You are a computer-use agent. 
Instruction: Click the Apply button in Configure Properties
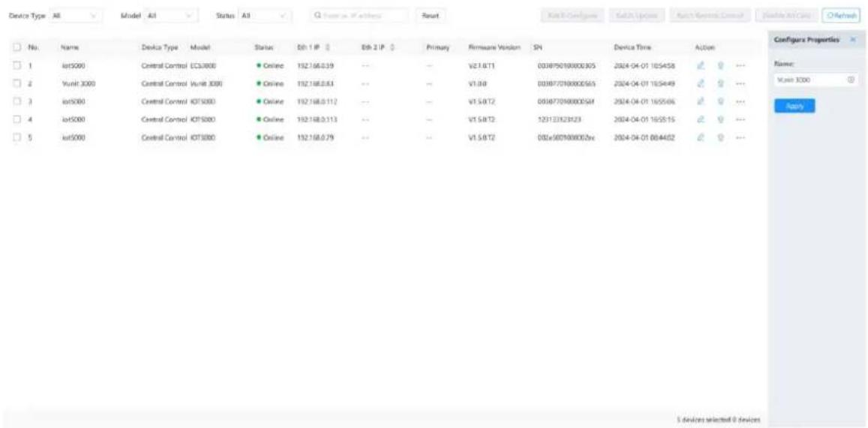[x=794, y=105]
